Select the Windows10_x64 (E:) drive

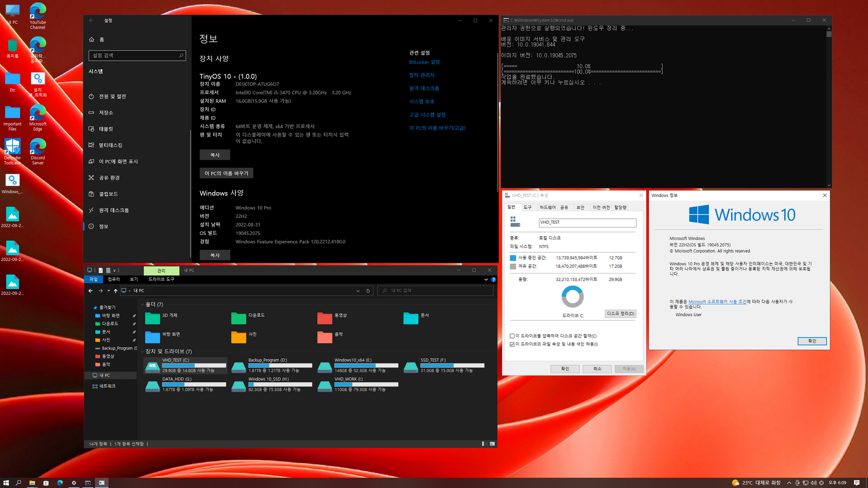point(358,366)
